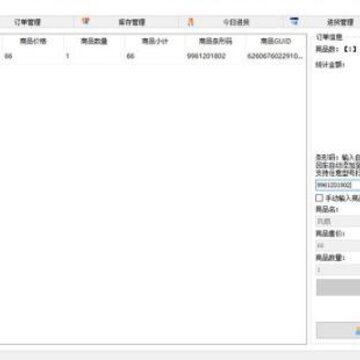
Task: Select the 66 cell under 商品价格
Action: 33,56
